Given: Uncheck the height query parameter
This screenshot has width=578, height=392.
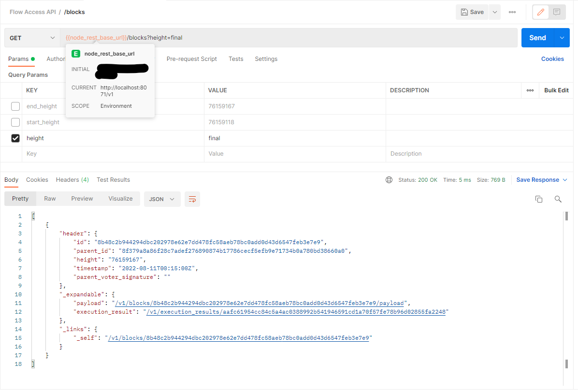Looking at the screenshot, I should [15, 138].
